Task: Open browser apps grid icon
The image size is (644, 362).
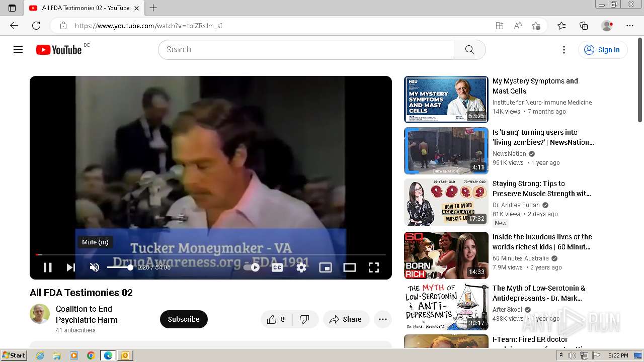Action: point(500,26)
